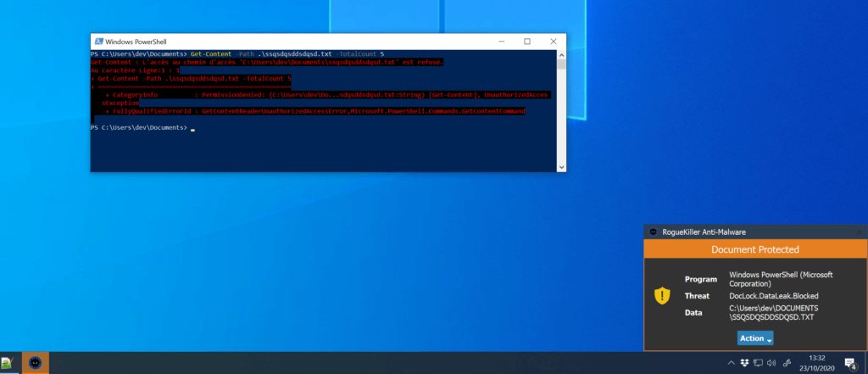The width and height of the screenshot is (868, 374).
Task: Click the network display tray icon
Action: (759, 362)
